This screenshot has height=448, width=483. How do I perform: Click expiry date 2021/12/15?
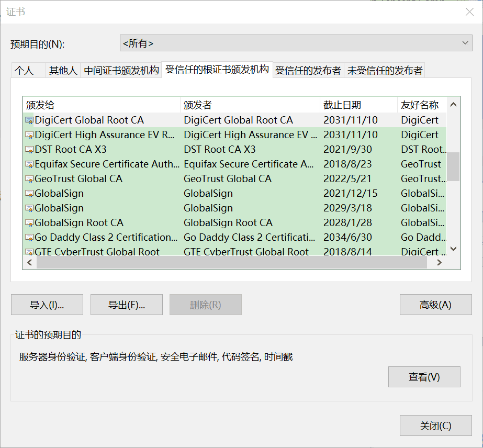tap(350, 194)
